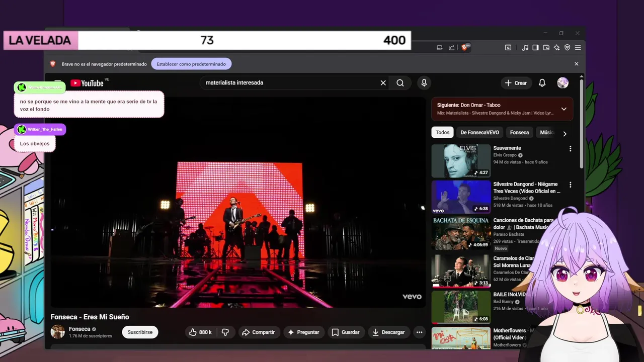Screen dimensions: 644x362
Task: Open the Caramelos de Cianuro video thumbnail
Action: point(461,270)
